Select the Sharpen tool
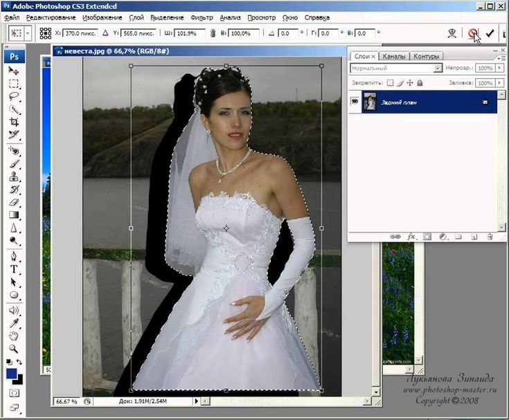The height and width of the screenshot is (420, 509). (x=14, y=228)
